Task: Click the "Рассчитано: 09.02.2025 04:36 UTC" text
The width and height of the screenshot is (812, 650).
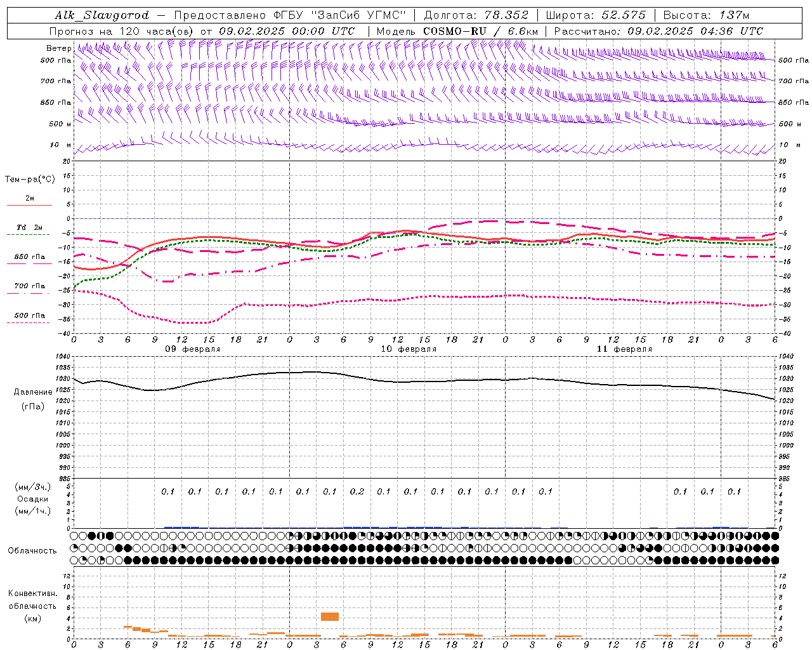Action: 658,31
